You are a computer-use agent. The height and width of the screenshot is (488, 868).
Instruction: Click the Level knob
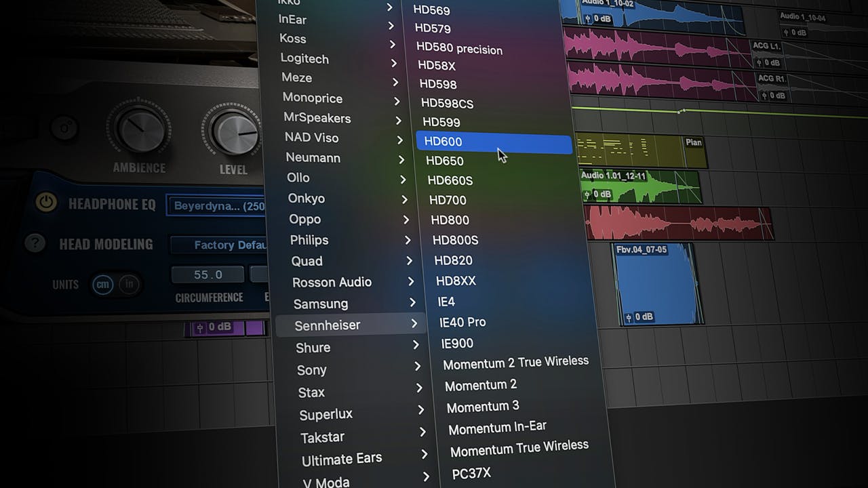(234, 132)
